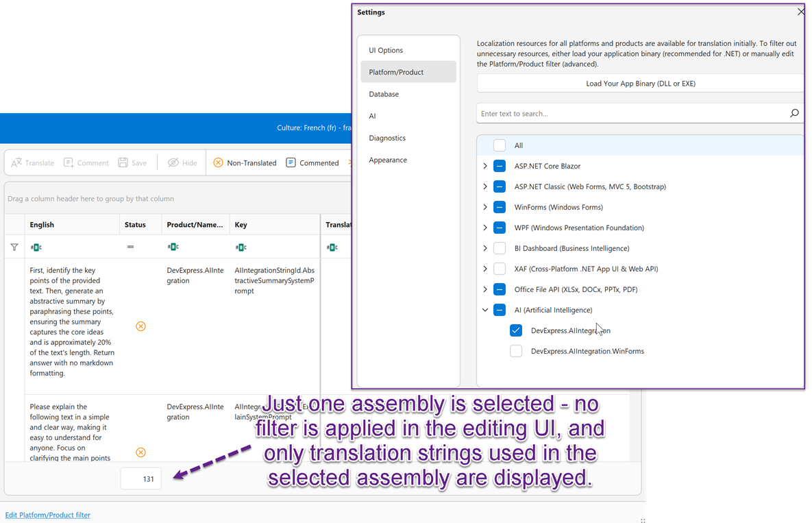Sort by Product/Name column header

point(195,225)
